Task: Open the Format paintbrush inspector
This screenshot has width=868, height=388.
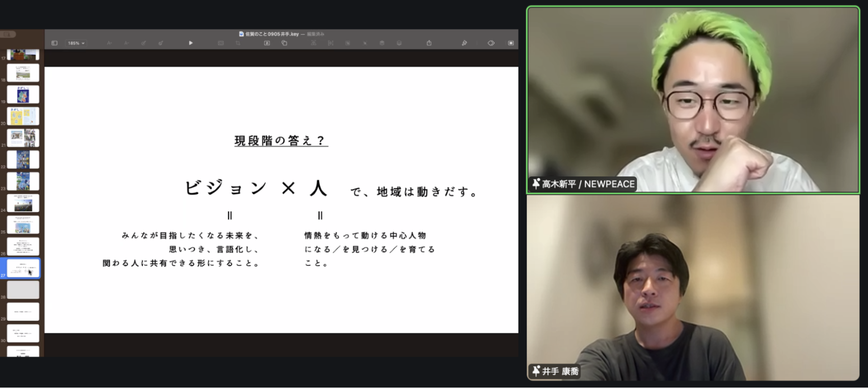Action: point(464,43)
